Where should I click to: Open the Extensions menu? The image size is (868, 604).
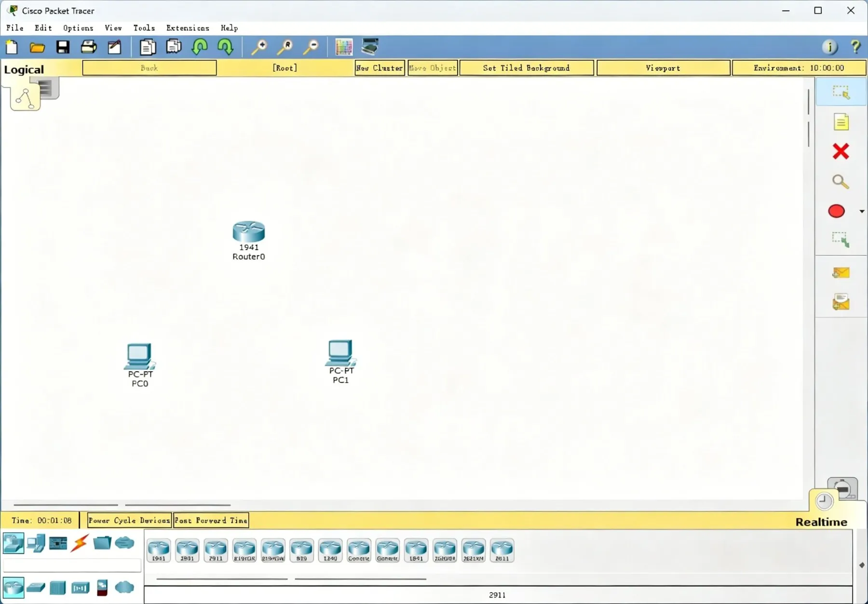[188, 28]
